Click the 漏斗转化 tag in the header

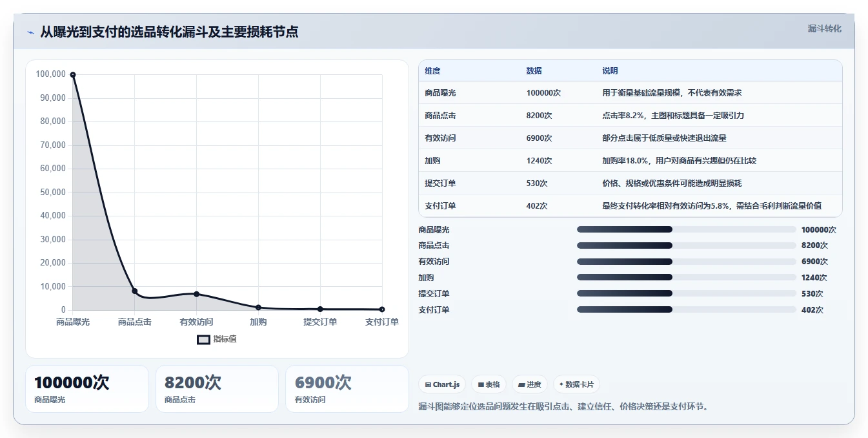tap(824, 28)
